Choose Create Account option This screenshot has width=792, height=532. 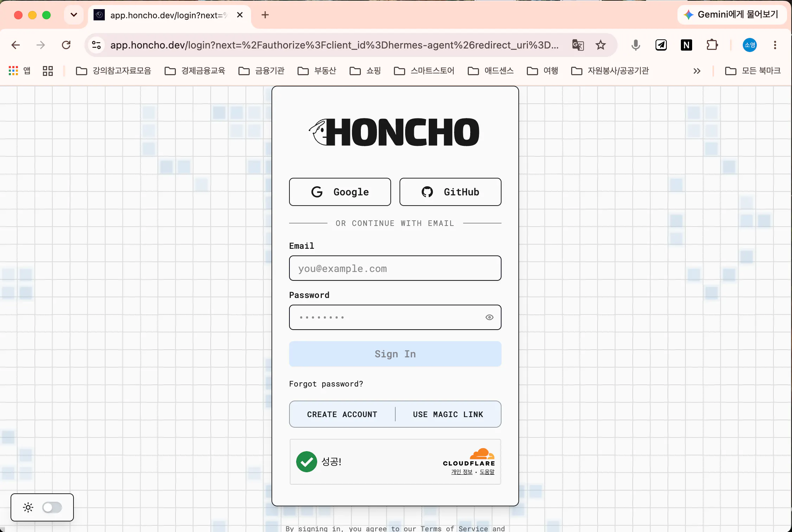pos(342,414)
